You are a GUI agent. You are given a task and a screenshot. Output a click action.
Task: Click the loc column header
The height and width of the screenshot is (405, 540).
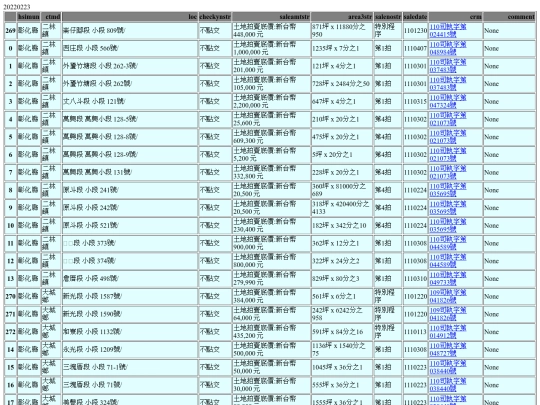[x=130, y=17]
